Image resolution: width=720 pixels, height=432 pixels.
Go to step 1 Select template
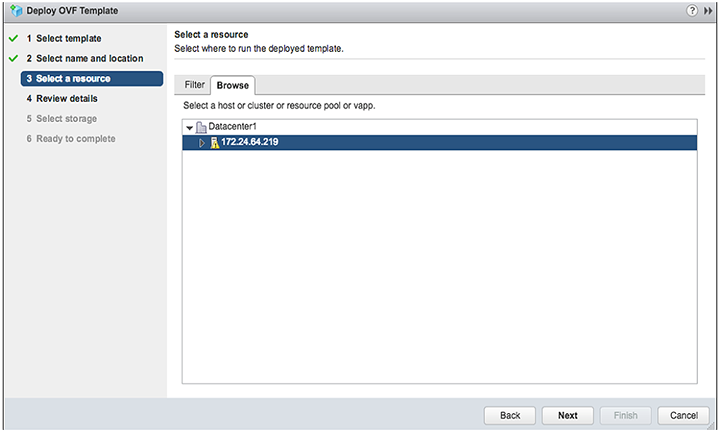tap(64, 39)
